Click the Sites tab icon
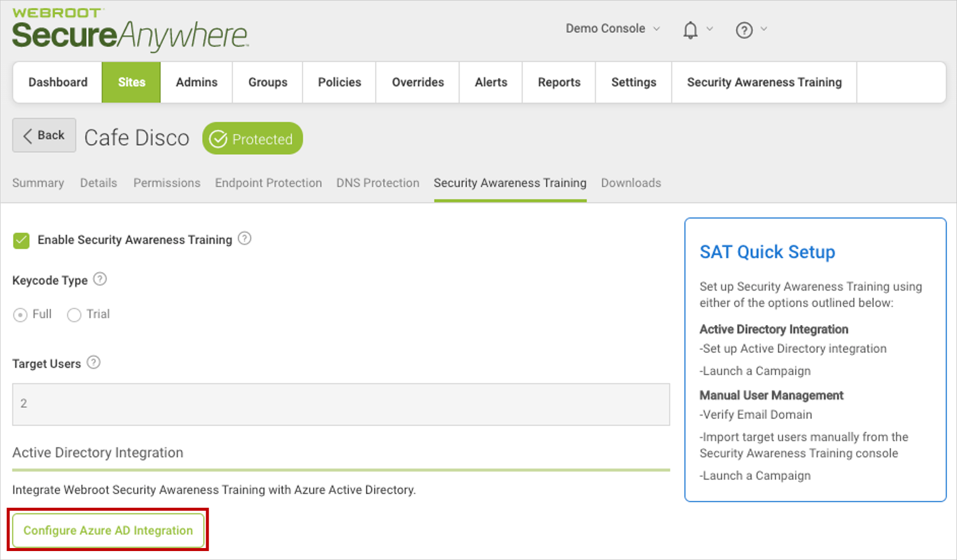957x560 pixels. 131,81
